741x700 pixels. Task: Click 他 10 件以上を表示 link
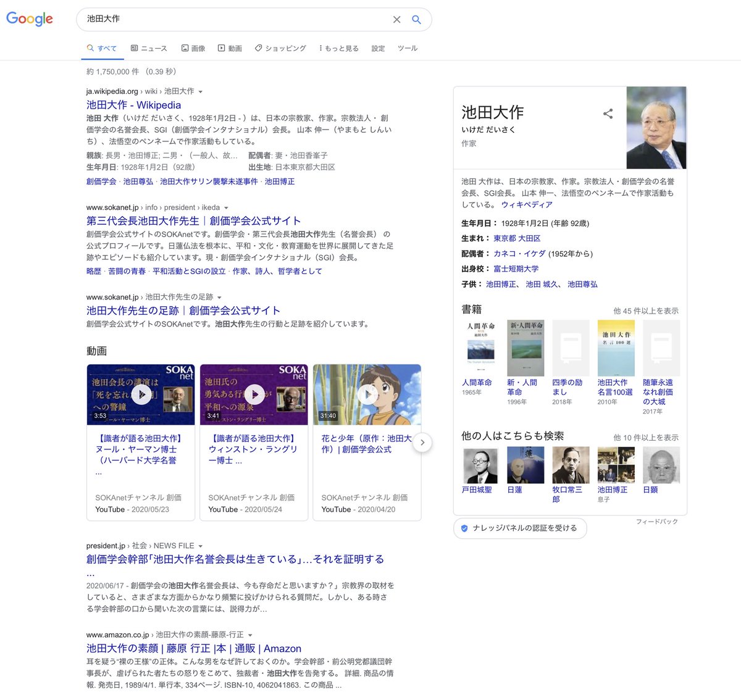(646, 438)
